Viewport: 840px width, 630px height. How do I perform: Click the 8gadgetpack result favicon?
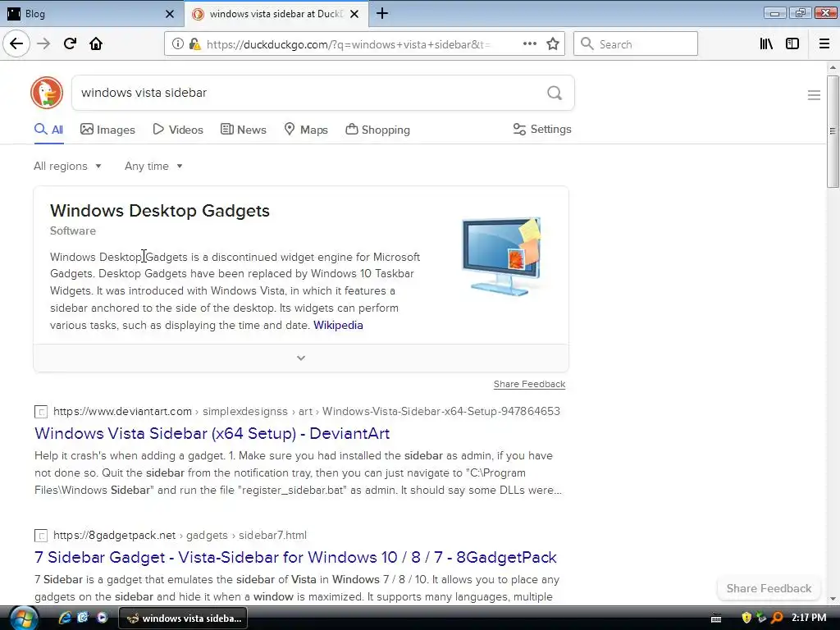pos(41,535)
